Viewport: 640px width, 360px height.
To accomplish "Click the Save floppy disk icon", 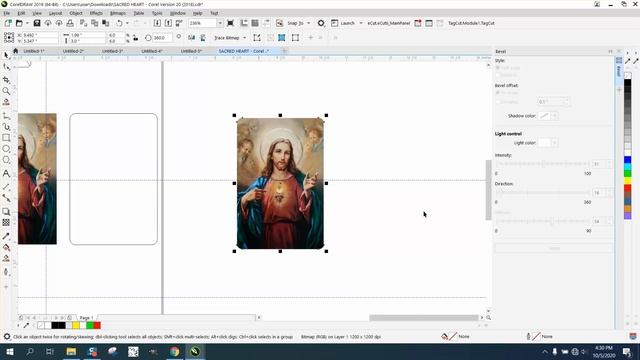I will coord(37,23).
